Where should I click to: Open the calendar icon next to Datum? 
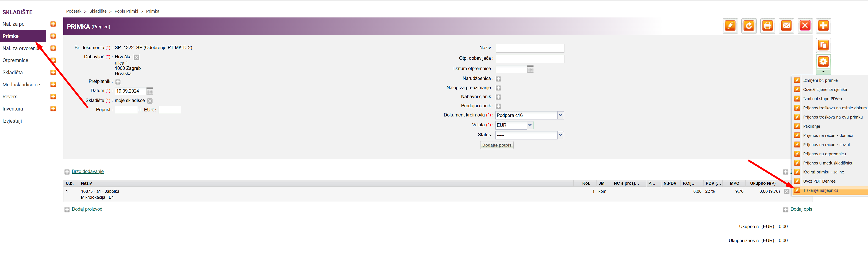[x=150, y=91]
